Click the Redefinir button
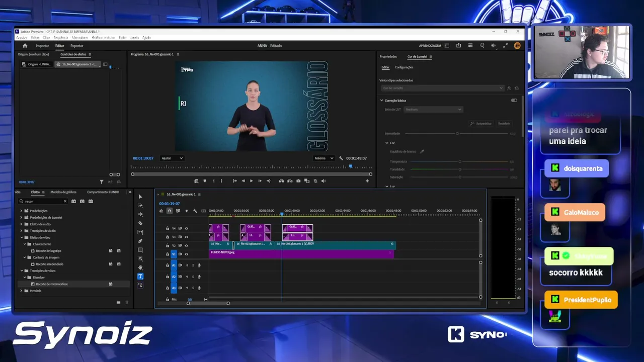Viewport: 644px width, 362px height. 504,123
